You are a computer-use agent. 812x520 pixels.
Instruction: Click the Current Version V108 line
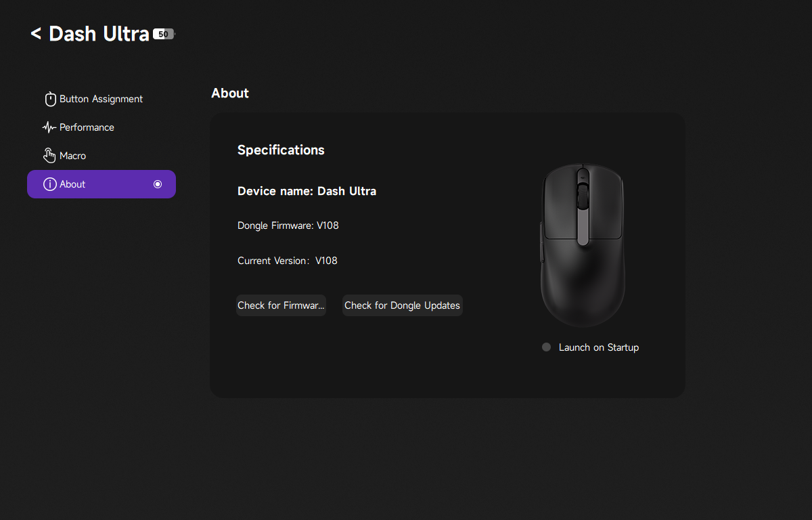click(287, 261)
